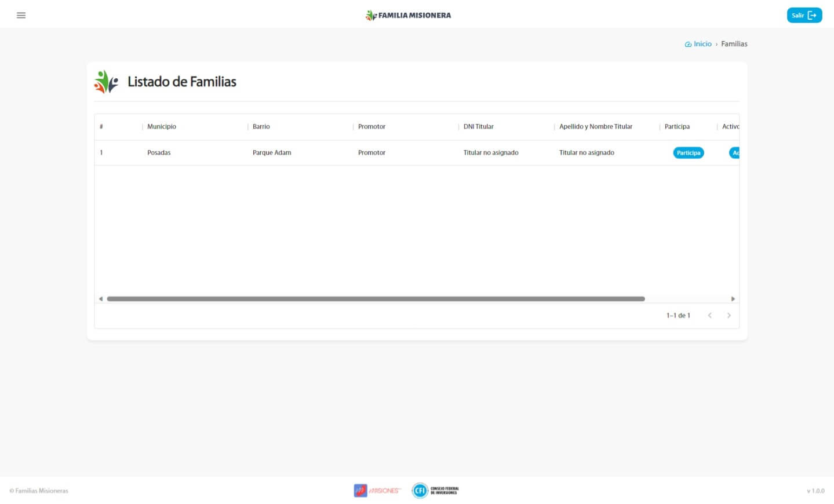Sort by the Barrio column header

click(261, 127)
